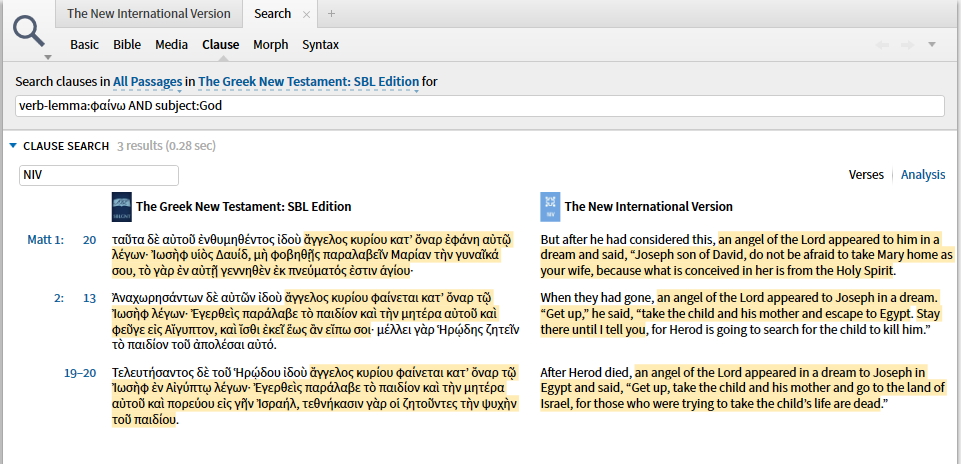Select the Clause search type
Viewport: 961px width, 464px height.
221,45
